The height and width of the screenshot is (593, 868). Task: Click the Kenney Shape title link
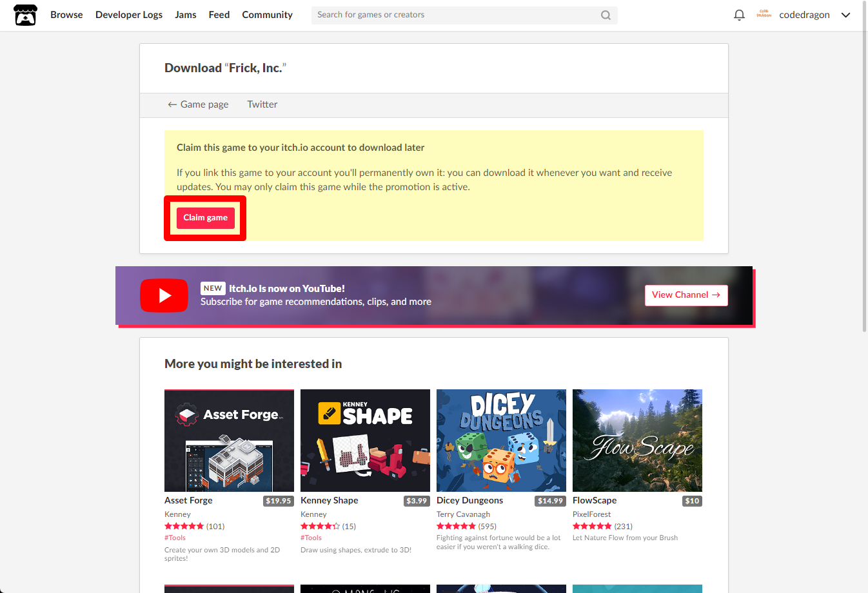pyautogui.click(x=330, y=500)
